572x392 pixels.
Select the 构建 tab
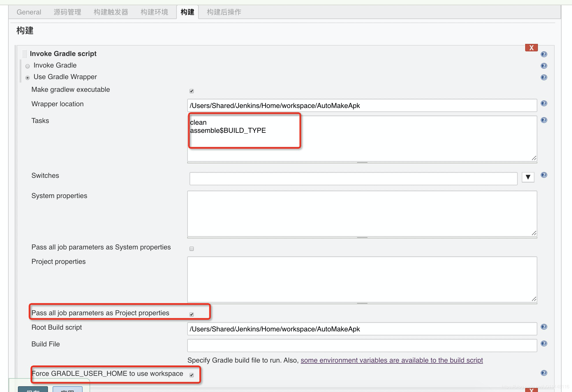187,12
